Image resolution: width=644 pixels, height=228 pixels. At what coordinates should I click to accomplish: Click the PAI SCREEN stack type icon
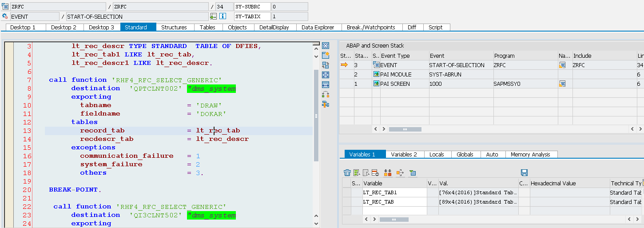pos(376,84)
